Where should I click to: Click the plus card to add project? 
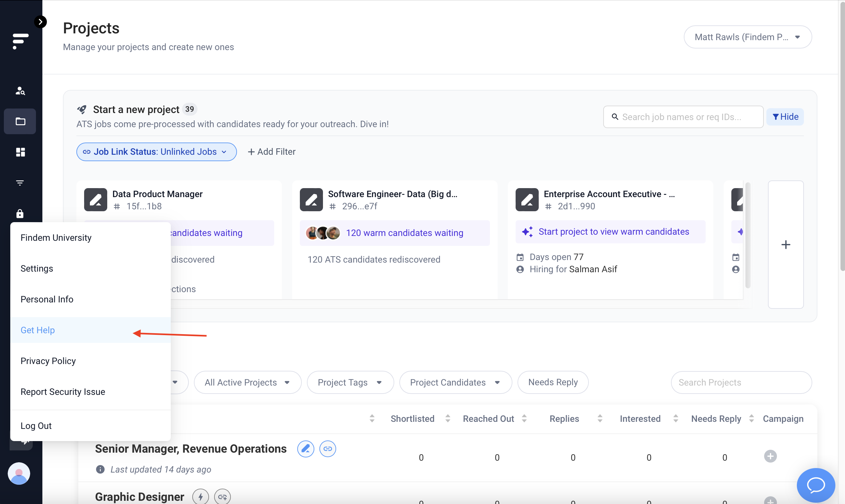click(x=786, y=245)
